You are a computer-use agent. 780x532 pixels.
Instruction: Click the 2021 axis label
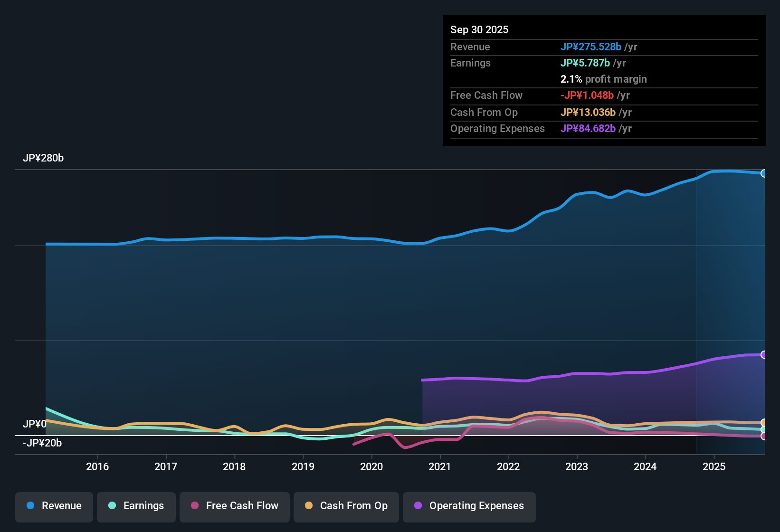click(x=440, y=466)
